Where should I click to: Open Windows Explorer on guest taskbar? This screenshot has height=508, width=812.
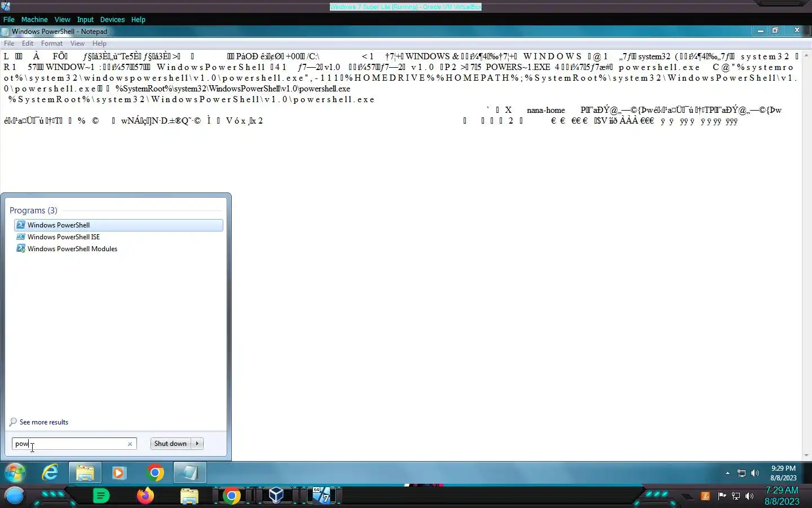point(85,472)
